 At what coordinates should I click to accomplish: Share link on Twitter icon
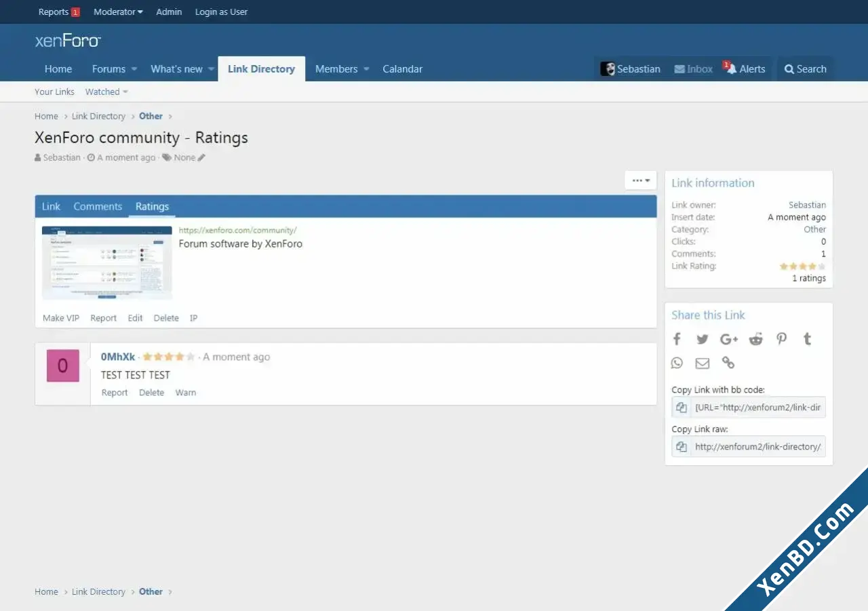pyautogui.click(x=703, y=339)
